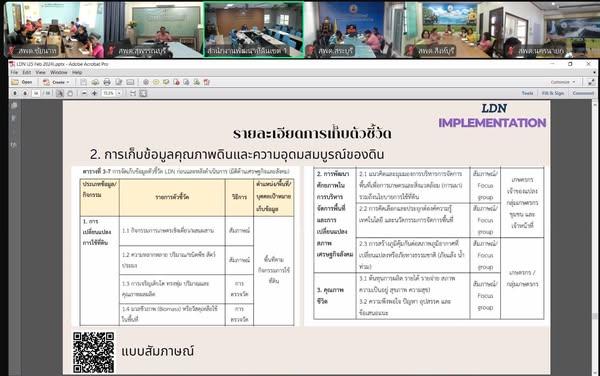This screenshot has height=376, width=600.
Task: Select the สำนักงานพัฒนาที่ดินเขต 1 video thumbnail
Action: [254, 29]
